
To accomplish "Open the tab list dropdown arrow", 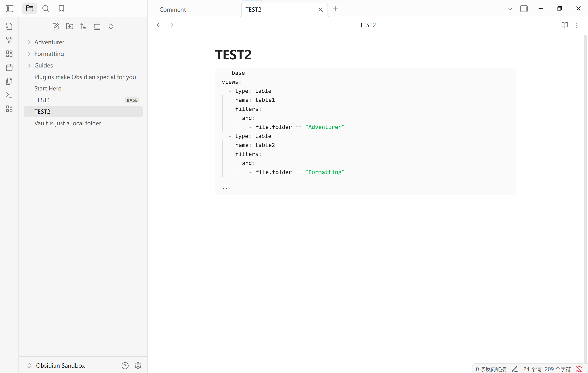I will click(x=510, y=9).
